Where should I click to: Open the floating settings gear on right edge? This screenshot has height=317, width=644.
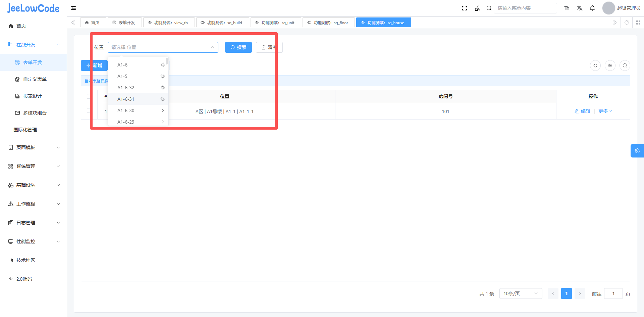click(637, 151)
